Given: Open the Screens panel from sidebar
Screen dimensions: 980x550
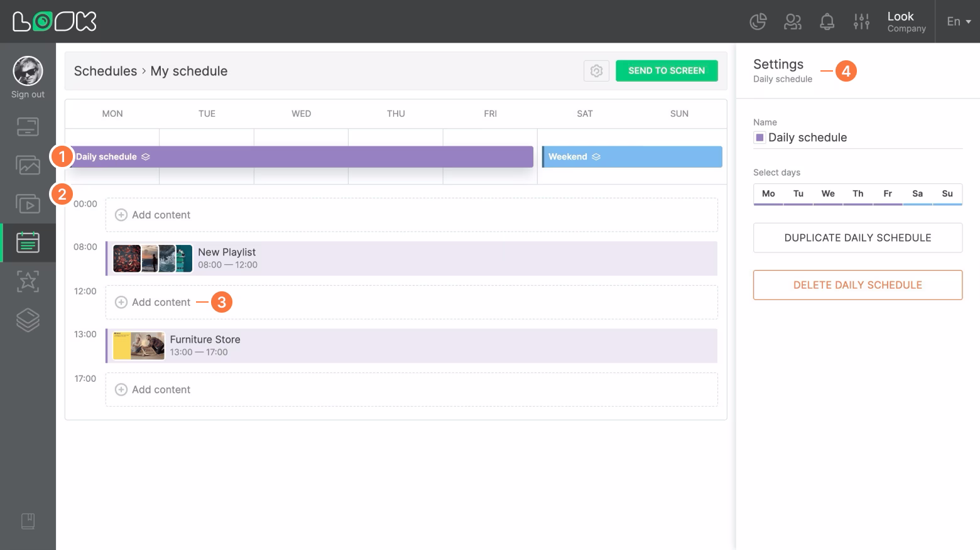Looking at the screenshot, I should tap(28, 126).
